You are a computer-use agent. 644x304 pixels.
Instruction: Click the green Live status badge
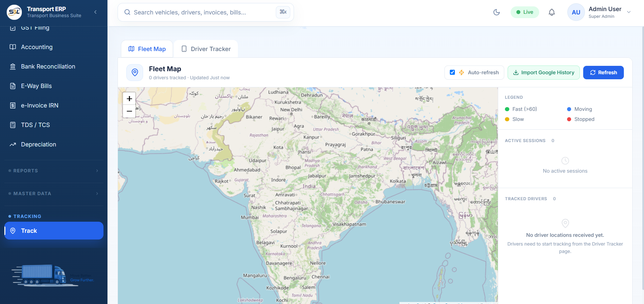[x=525, y=12]
